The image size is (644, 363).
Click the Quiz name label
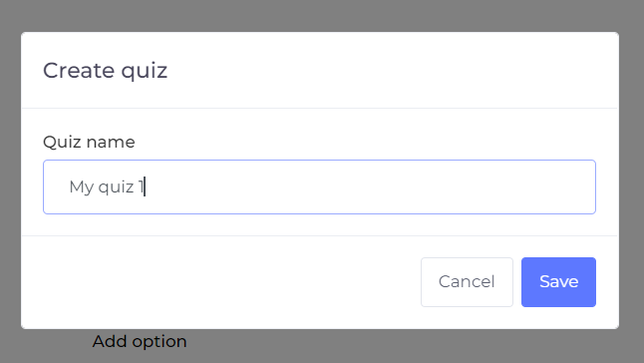pos(89,142)
